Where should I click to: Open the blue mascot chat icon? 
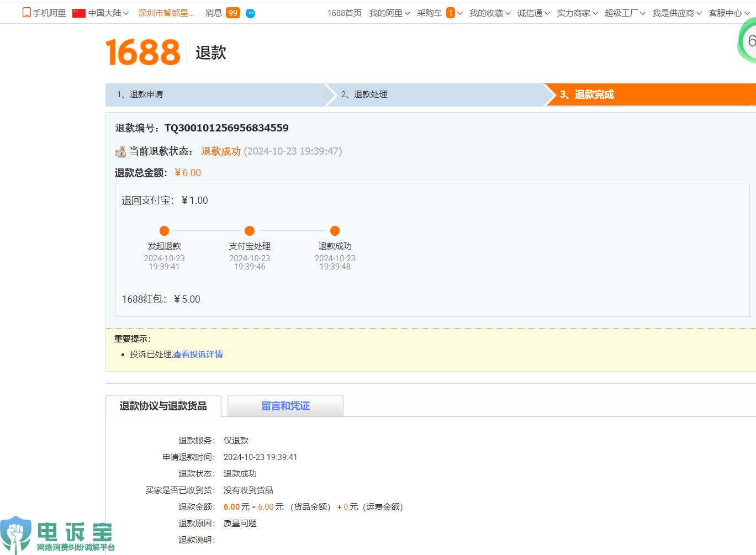coord(250,13)
